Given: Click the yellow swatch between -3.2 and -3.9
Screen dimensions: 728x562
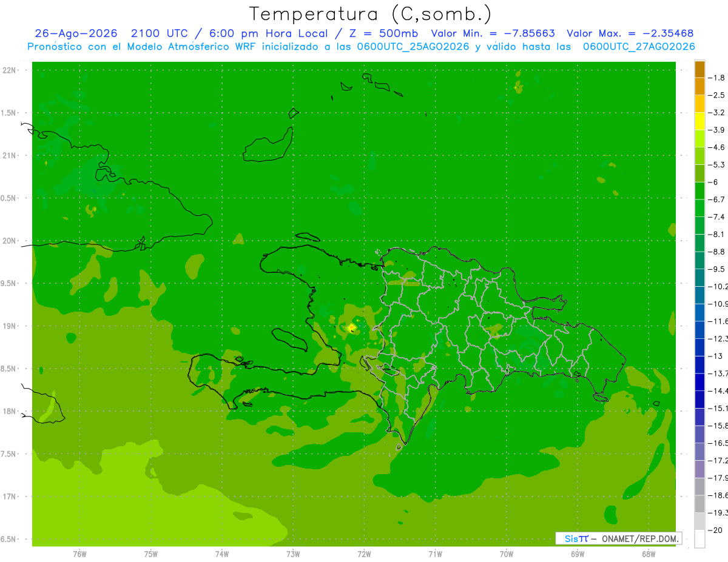Looking at the screenshot, I should tap(699, 121).
